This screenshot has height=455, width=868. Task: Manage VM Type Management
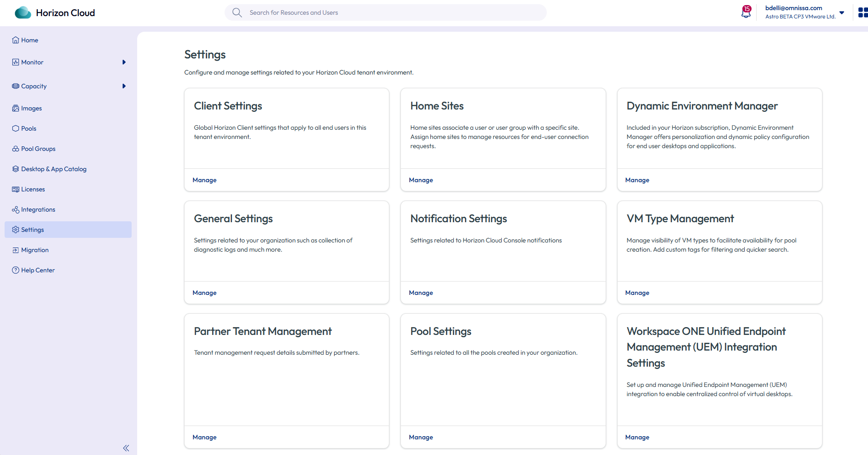(x=637, y=293)
